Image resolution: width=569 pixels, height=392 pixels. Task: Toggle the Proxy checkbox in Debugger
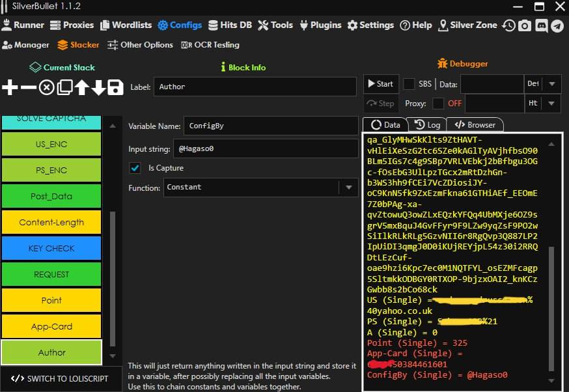[438, 104]
